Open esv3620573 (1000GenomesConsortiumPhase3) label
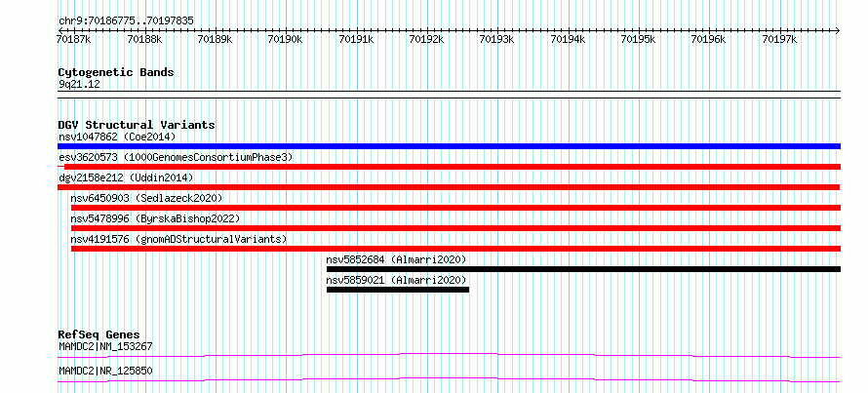Screen dimensions: 868x393 click(176, 157)
